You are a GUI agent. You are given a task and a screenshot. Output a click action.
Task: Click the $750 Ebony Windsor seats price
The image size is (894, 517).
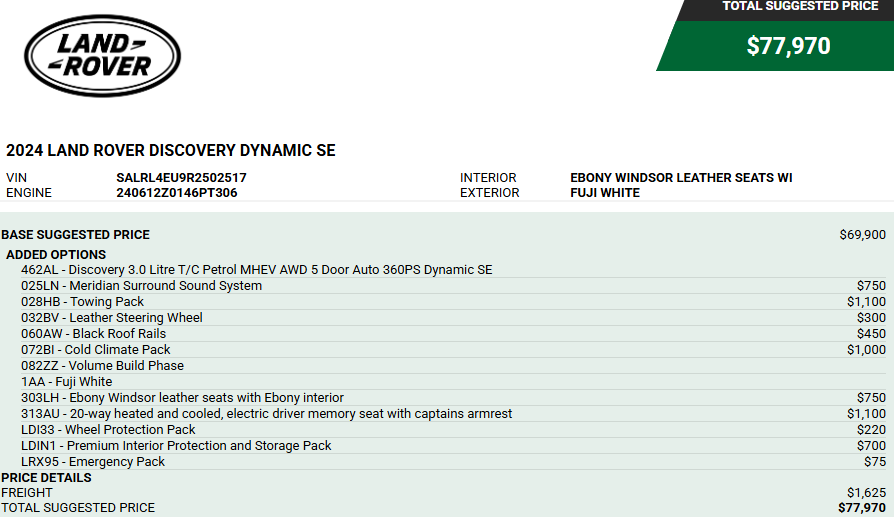pyautogui.click(x=871, y=397)
